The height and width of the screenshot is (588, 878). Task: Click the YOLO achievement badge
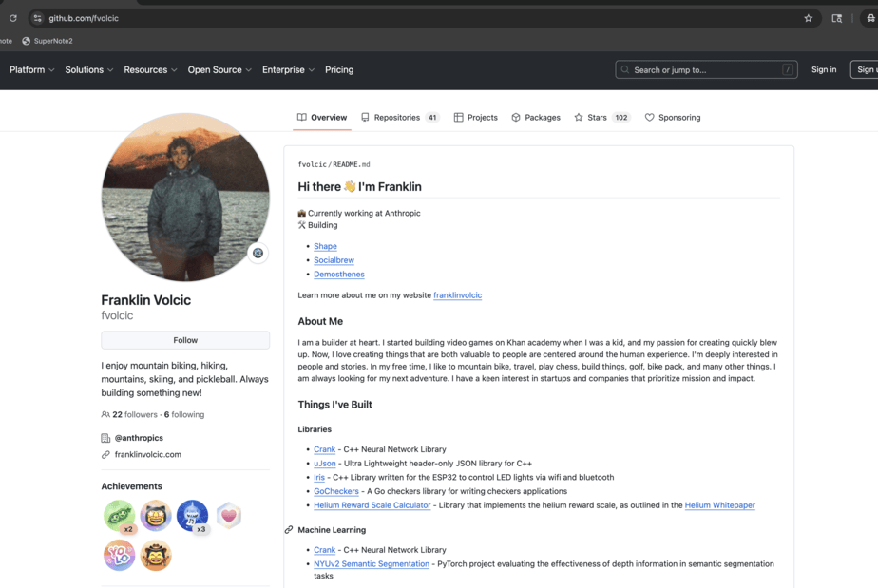pyautogui.click(x=119, y=556)
